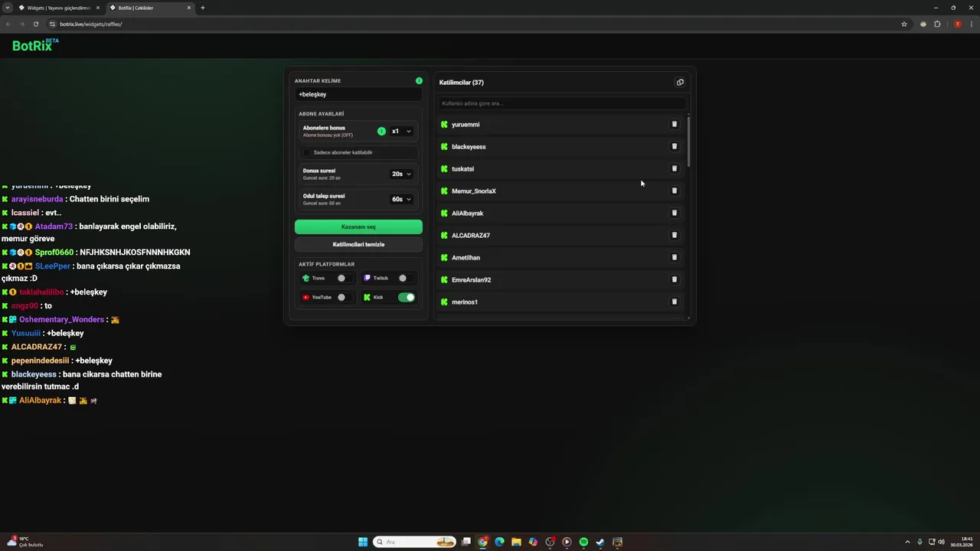Show hidden system tray icons
The height and width of the screenshot is (551, 980).
(x=908, y=542)
